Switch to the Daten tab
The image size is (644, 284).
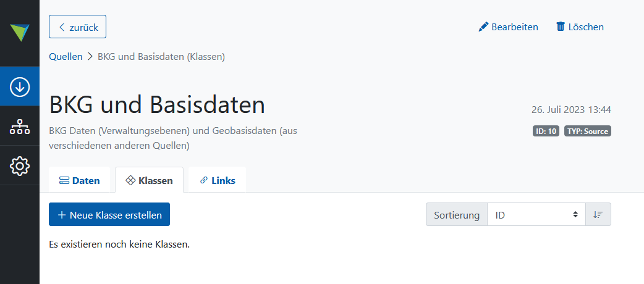point(80,180)
